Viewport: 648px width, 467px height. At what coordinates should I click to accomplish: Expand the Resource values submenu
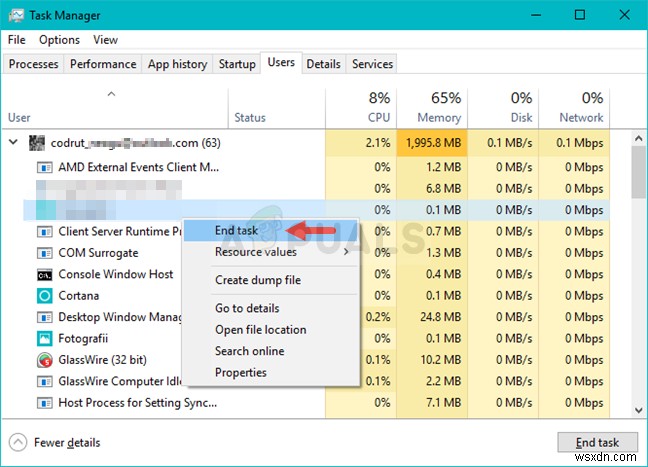[x=346, y=252]
